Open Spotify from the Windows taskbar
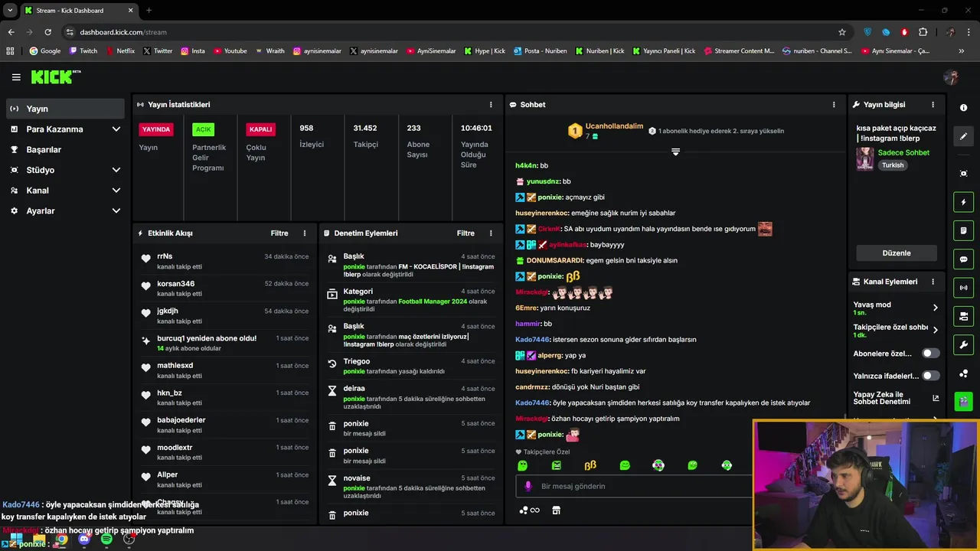 click(106, 540)
